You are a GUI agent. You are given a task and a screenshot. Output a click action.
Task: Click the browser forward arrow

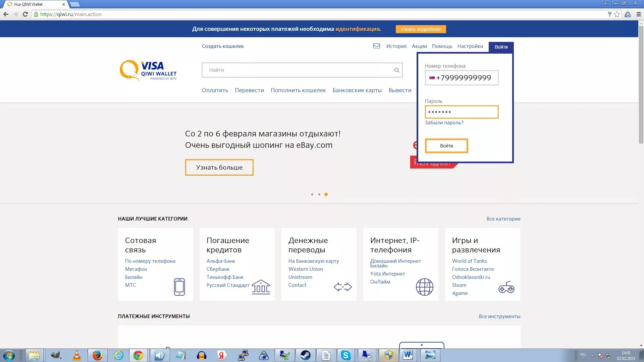pyautogui.click(x=15, y=14)
